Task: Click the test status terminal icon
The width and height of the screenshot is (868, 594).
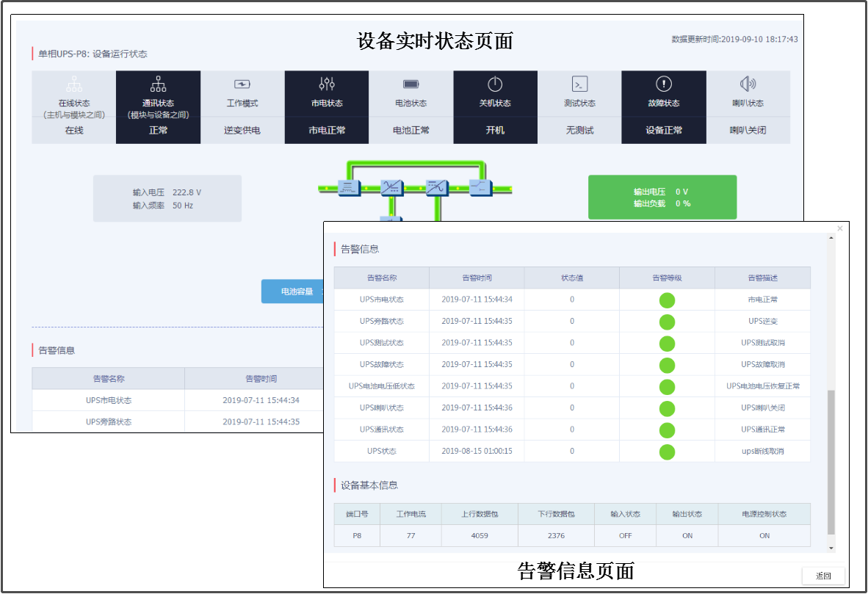Action: (x=579, y=84)
